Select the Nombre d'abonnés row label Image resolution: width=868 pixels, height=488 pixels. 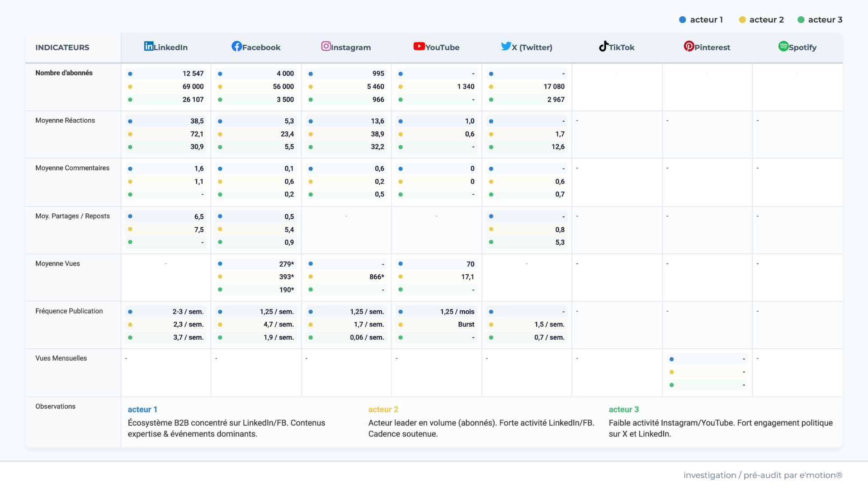point(64,73)
